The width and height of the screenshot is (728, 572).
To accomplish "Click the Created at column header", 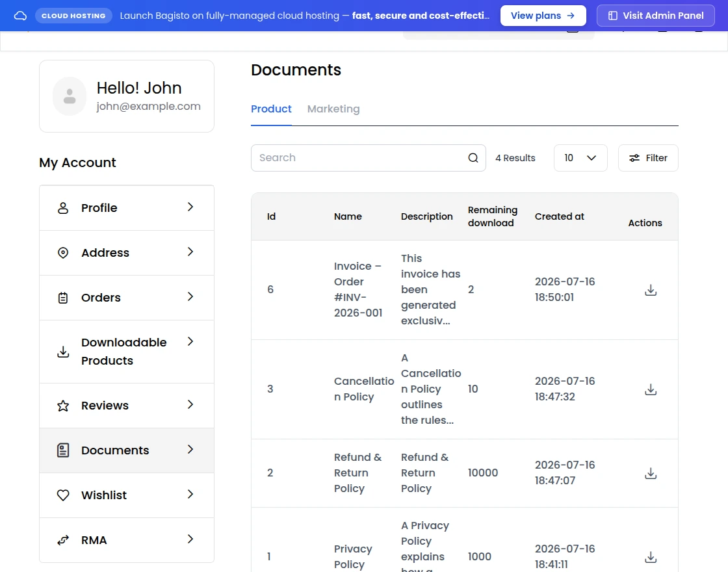I will click(560, 216).
